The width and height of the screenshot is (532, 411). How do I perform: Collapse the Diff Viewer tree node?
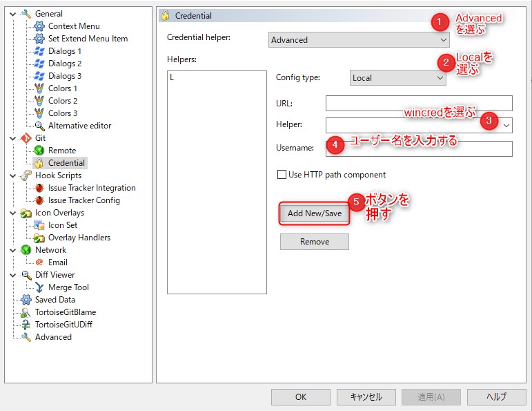click(13, 276)
